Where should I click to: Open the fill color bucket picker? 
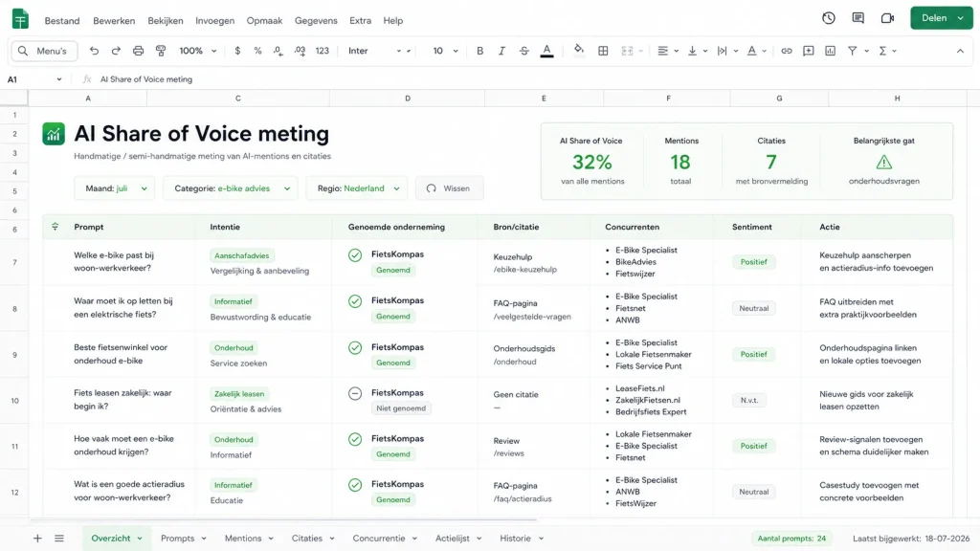click(579, 51)
